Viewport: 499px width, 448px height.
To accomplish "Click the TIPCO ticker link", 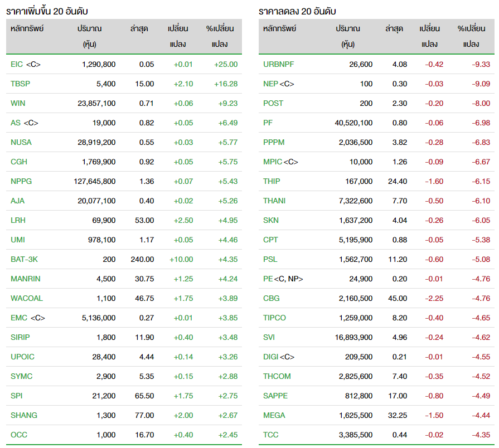I will (x=274, y=318).
